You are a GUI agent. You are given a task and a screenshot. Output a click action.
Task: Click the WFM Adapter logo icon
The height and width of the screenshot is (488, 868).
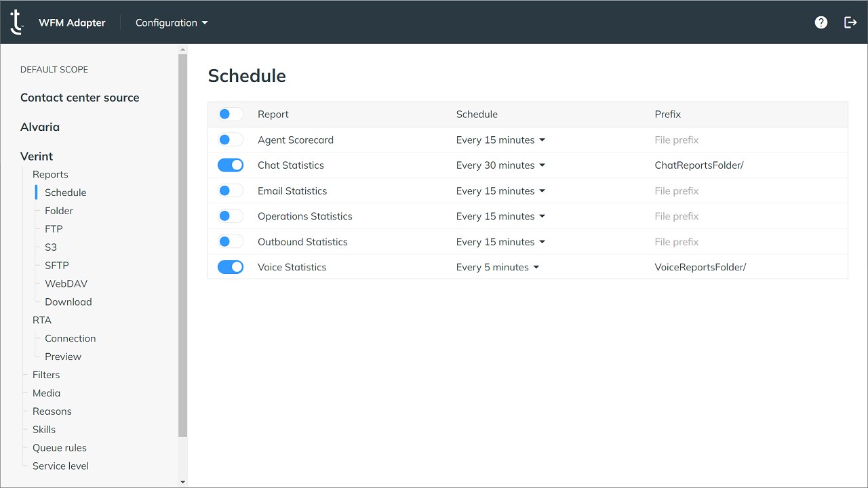17,22
